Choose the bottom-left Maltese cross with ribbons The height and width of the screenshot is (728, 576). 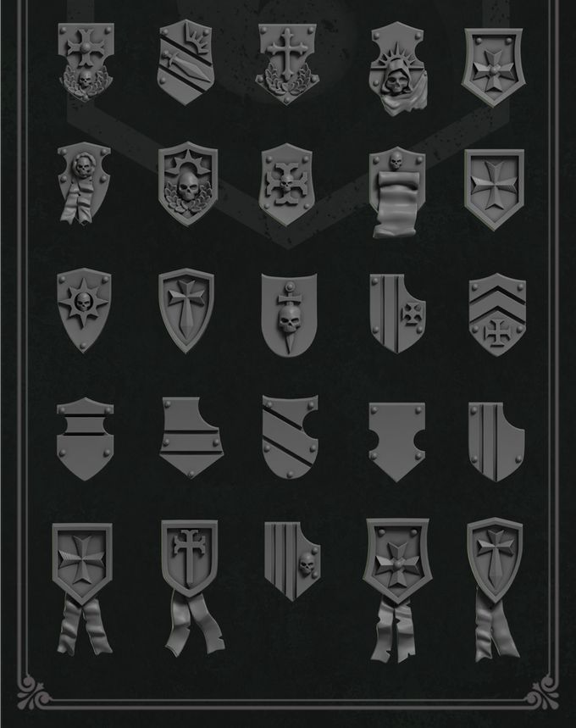tap(83, 589)
